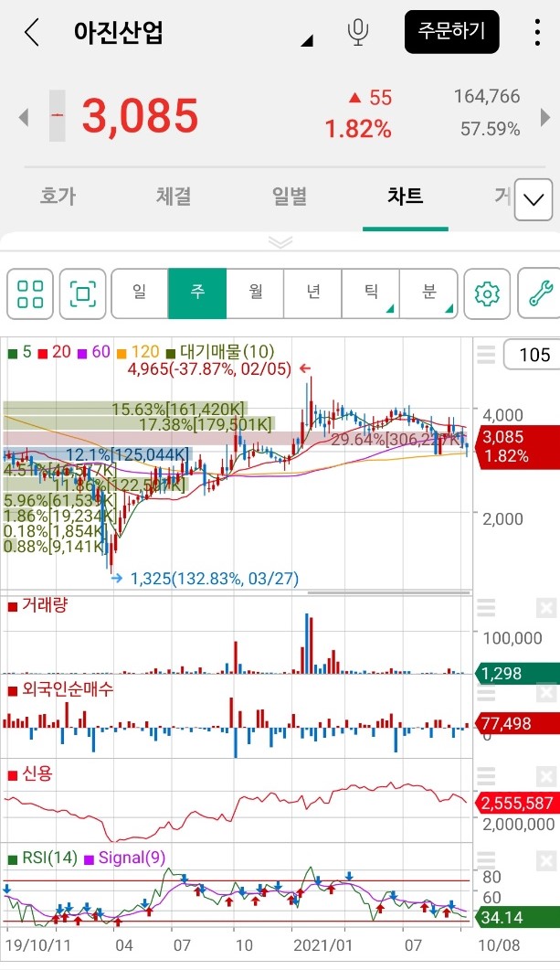
Task: Tap the price panel hamburger handle
Action: point(486,355)
